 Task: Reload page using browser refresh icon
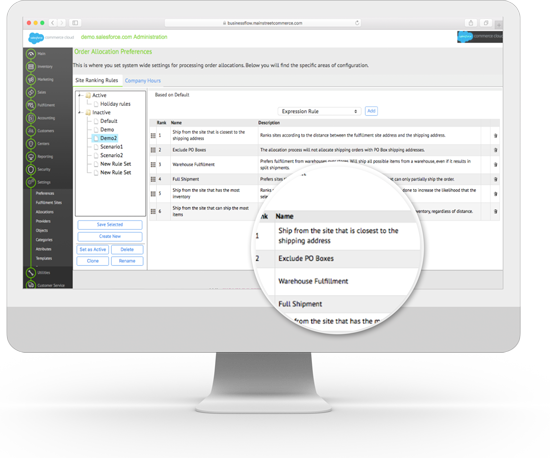(x=357, y=23)
